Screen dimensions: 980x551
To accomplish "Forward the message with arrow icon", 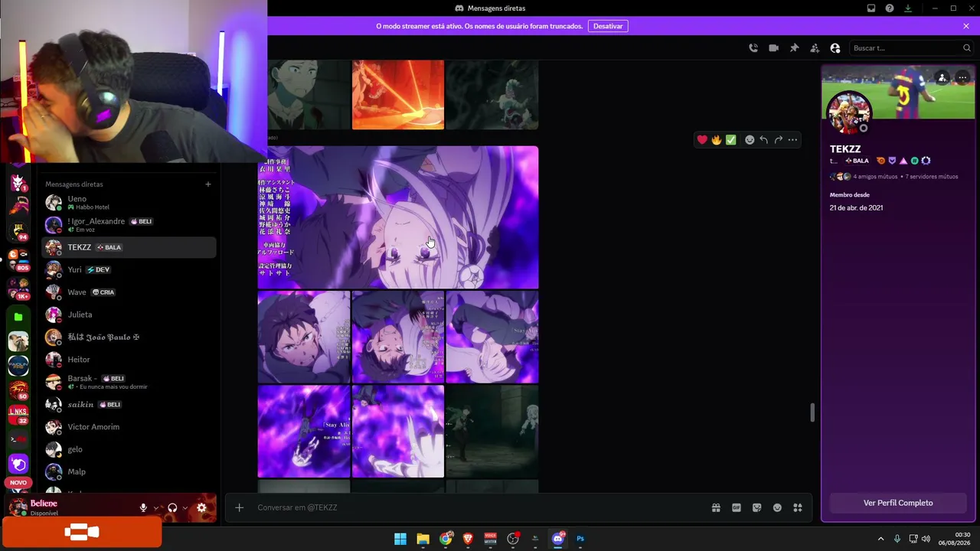I will point(778,140).
